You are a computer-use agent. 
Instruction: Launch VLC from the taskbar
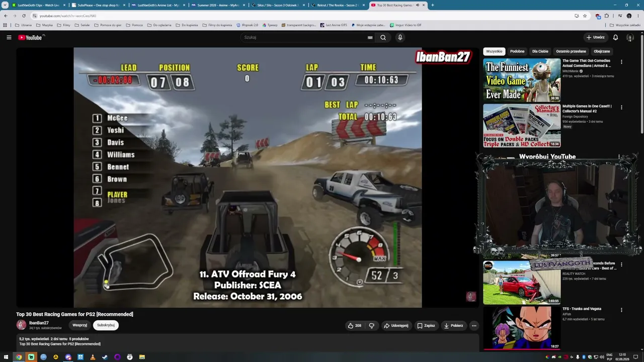pos(93,357)
